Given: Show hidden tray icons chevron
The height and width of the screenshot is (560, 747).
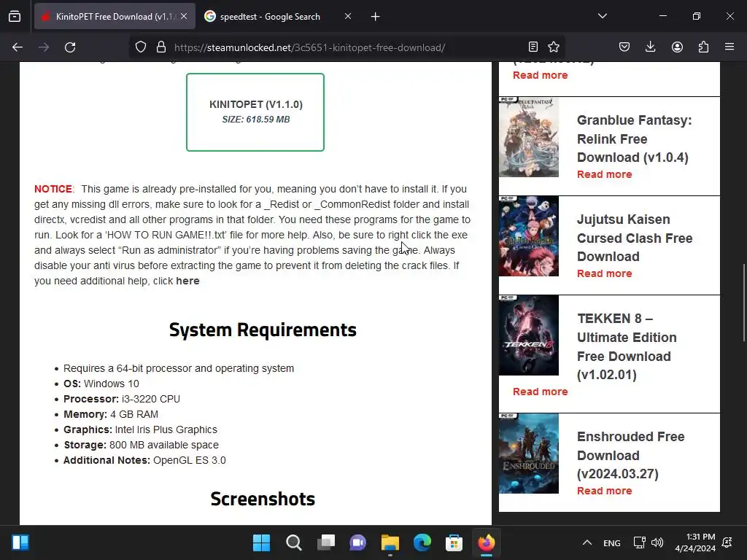Looking at the screenshot, I should coord(587,542).
